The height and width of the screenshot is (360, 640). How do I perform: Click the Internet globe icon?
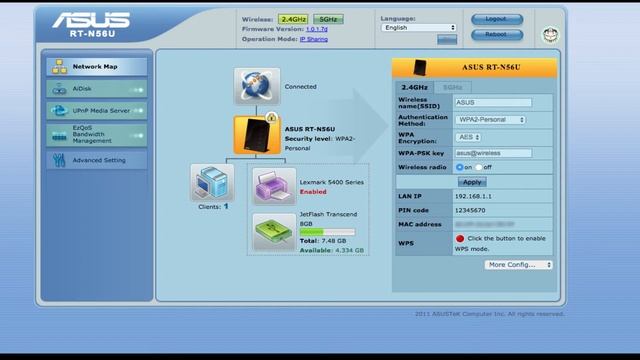pyautogui.click(x=257, y=87)
